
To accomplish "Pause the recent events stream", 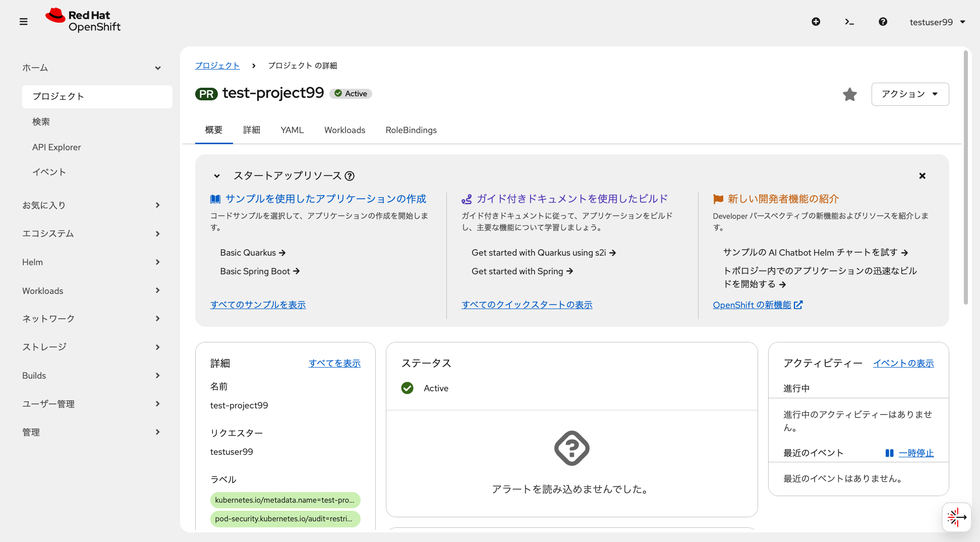I will [x=916, y=453].
